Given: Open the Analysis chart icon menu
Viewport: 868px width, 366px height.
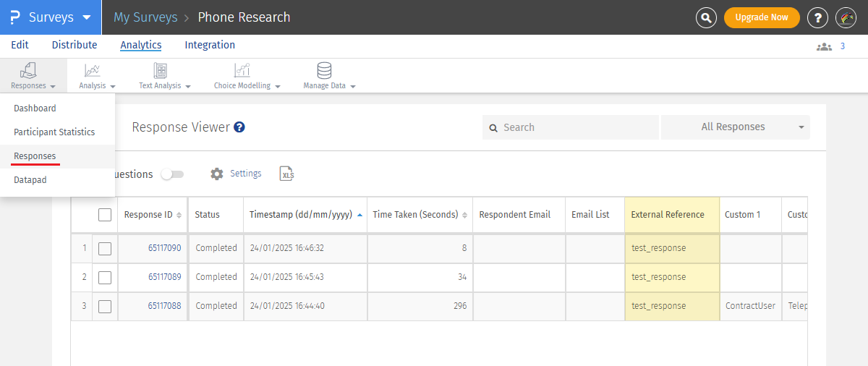Looking at the screenshot, I should (x=93, y=71).
